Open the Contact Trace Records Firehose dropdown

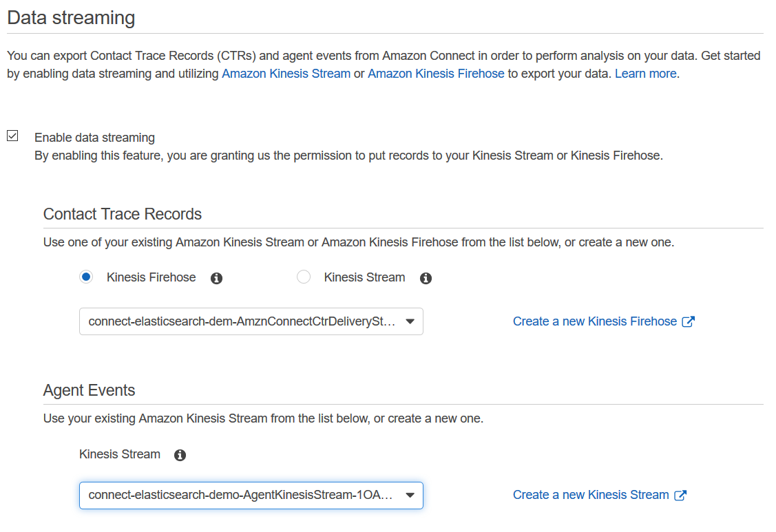(251, 321)
